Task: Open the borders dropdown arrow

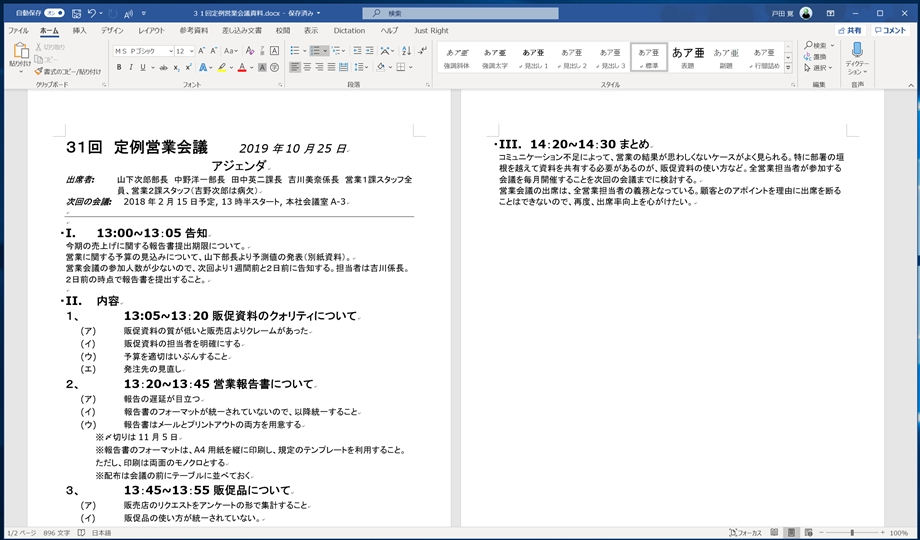Action: (x=411, y=68)
